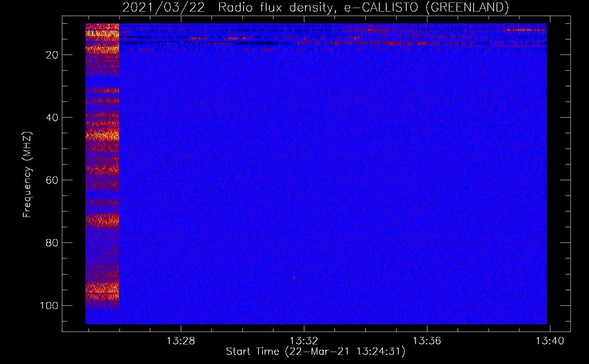Click the 40 MHz frequency tick label
This screenshot has width=589, height=364.
(52, 118)
